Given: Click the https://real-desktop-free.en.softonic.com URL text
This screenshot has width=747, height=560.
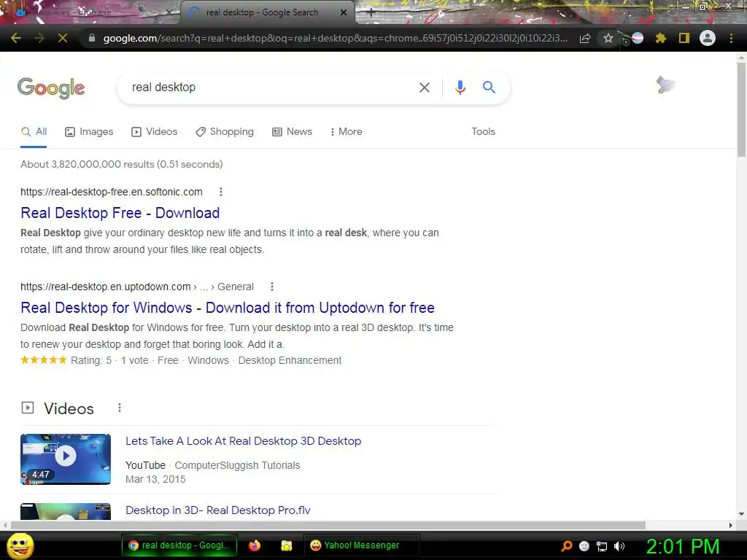Looking at the screenshot, I should [x=112, y=192].
